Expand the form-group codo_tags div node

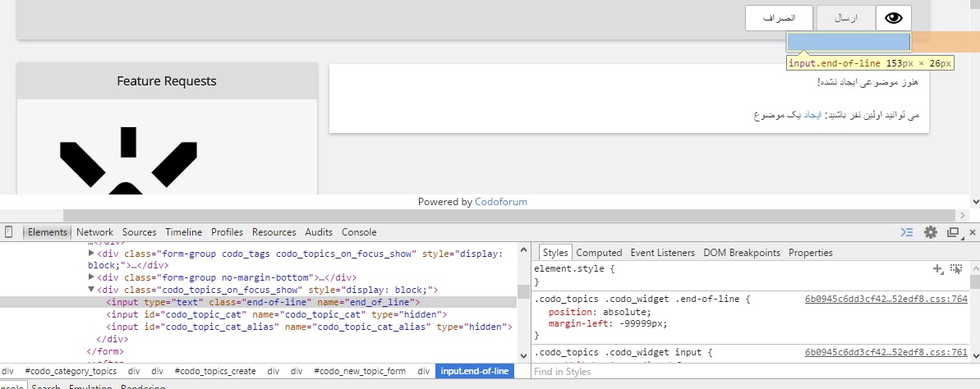coord(91,253)
